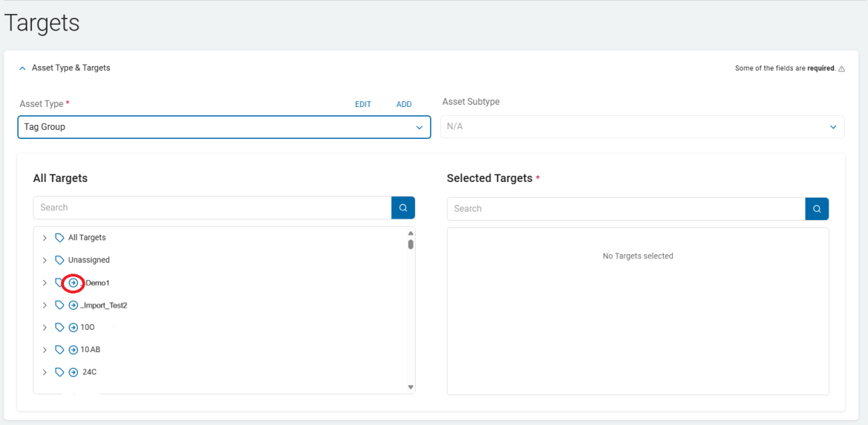Click the All Targets search magnifier button
The width and height of the screenshot is (868, 425).
click(403, 208)
